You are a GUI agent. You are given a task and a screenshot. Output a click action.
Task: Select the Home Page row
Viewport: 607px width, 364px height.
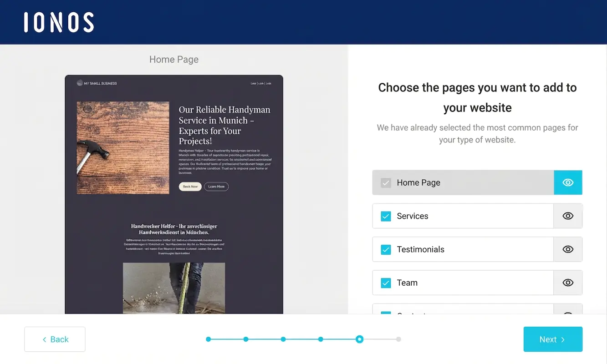463,182
